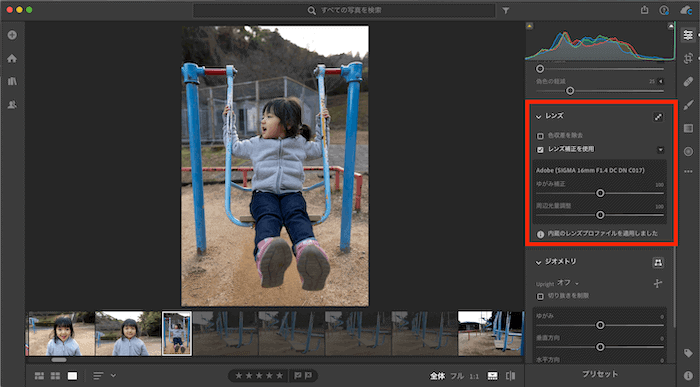Select the Edit sliders panel icon
Screen dimensions: 700x387
[688, 35]
